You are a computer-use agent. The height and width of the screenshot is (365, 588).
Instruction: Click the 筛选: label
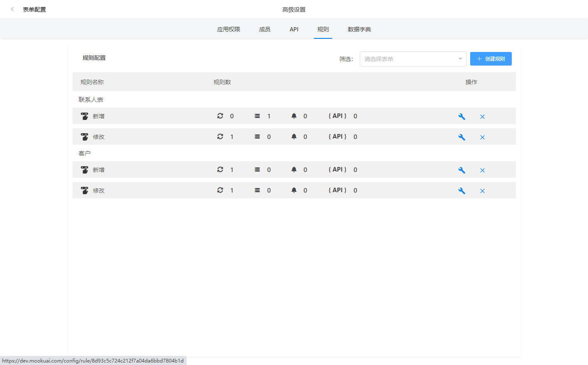coord(346,59)
